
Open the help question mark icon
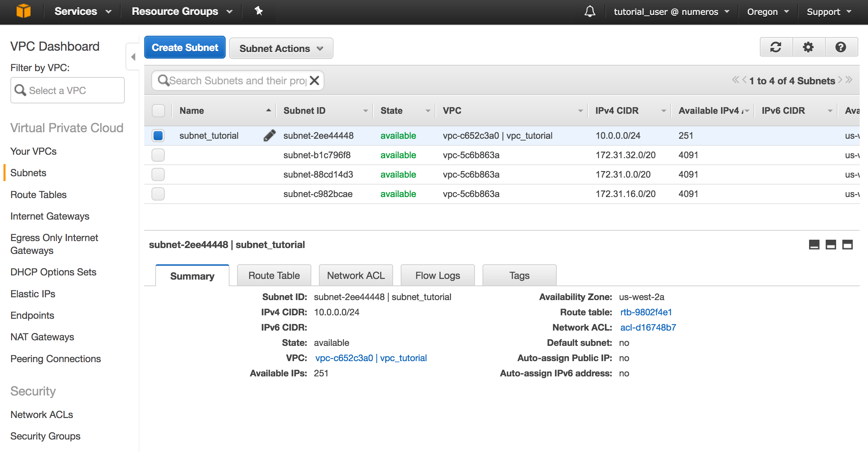[841, 47]
